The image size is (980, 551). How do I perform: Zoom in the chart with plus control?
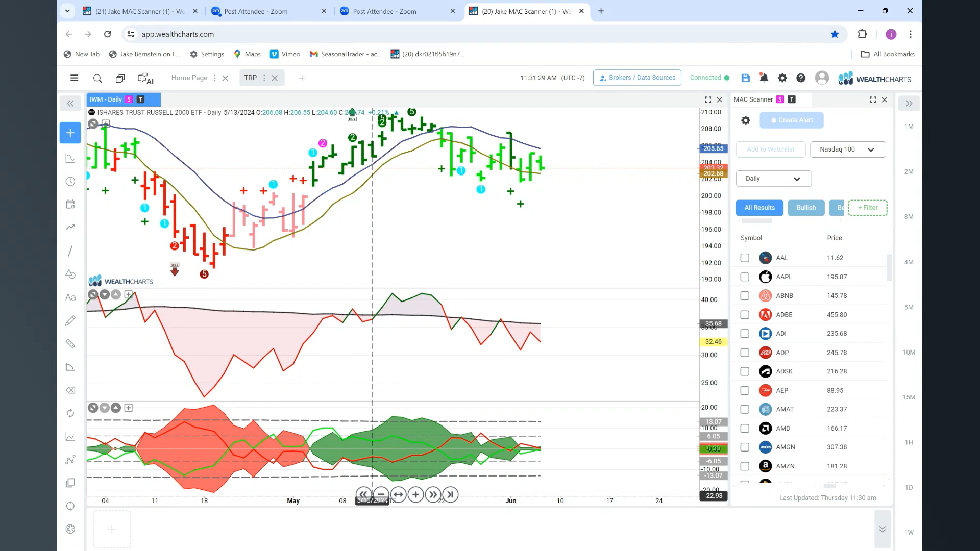(x=415, y=494)
